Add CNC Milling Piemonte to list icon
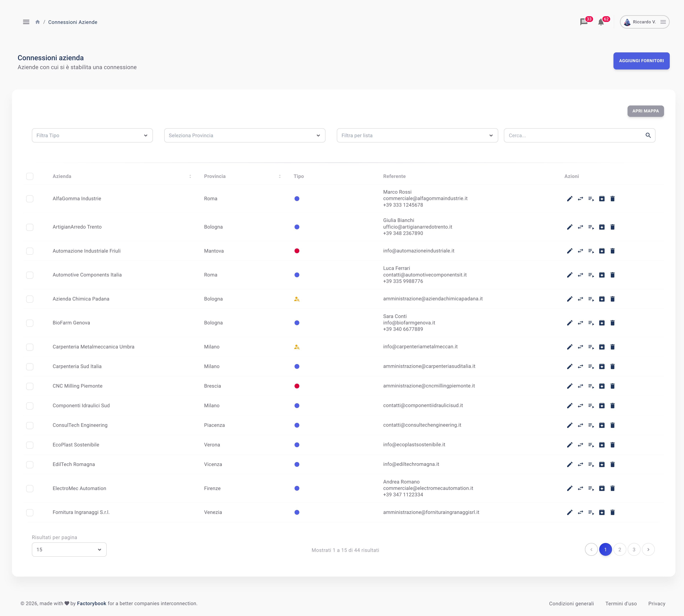Image resolution: width=684 pixels, height=616 pixels. [591, 386]
